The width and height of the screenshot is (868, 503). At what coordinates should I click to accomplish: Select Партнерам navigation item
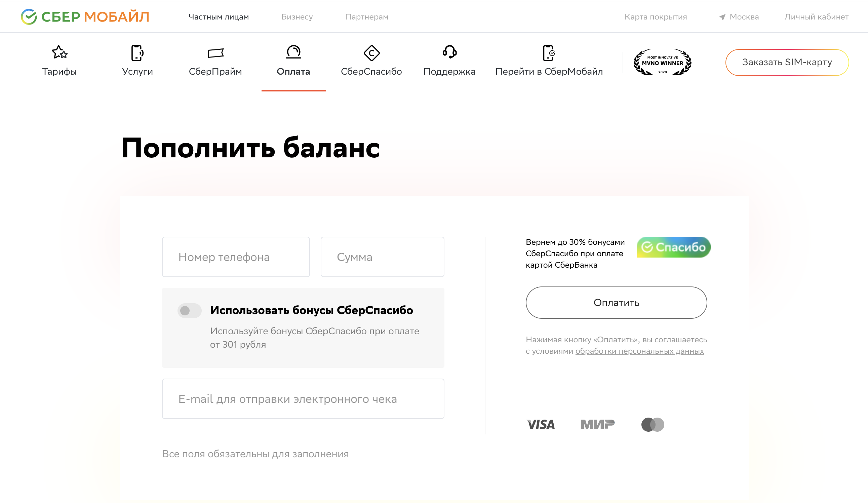tap(367, 17)
